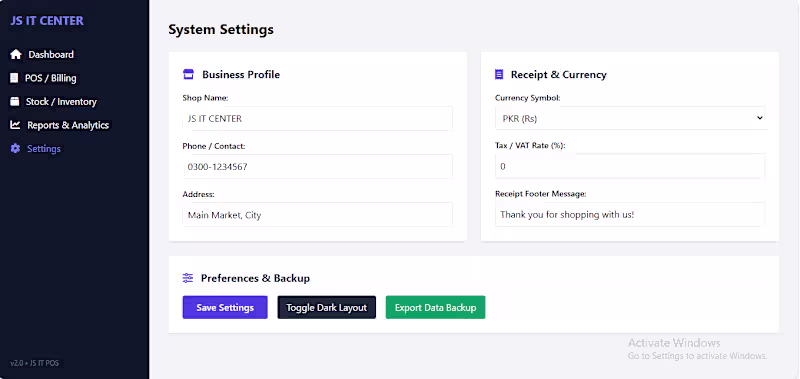Viewport: 800px width, 379px height.
Task: Focus the Phone / Contact field
Action: (317, 166)
